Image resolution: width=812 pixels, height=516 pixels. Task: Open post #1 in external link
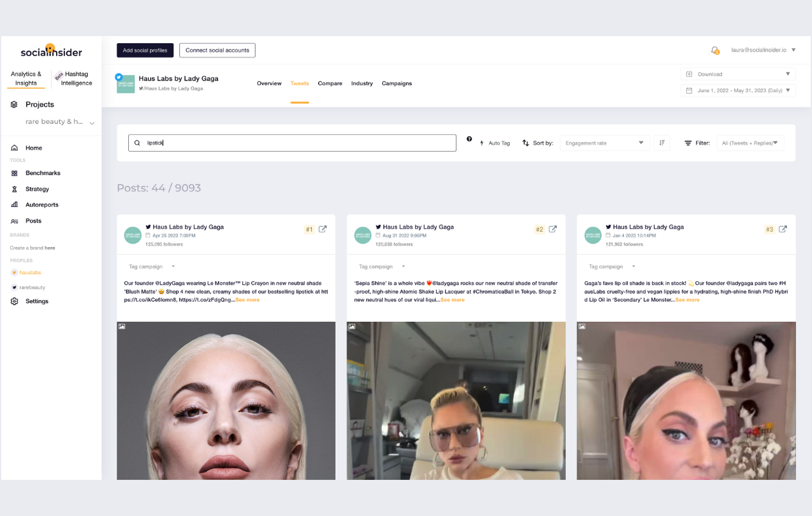(323, 229)
